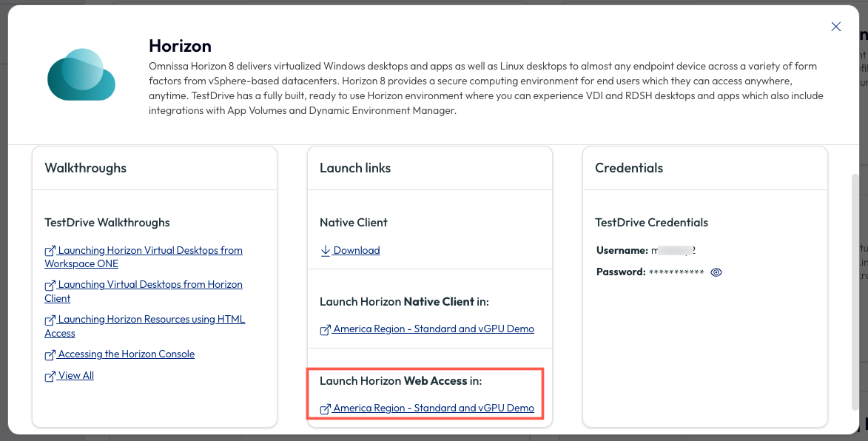Click external-link icon next to View All
868x441 pixels.
(x=50, y=377)
